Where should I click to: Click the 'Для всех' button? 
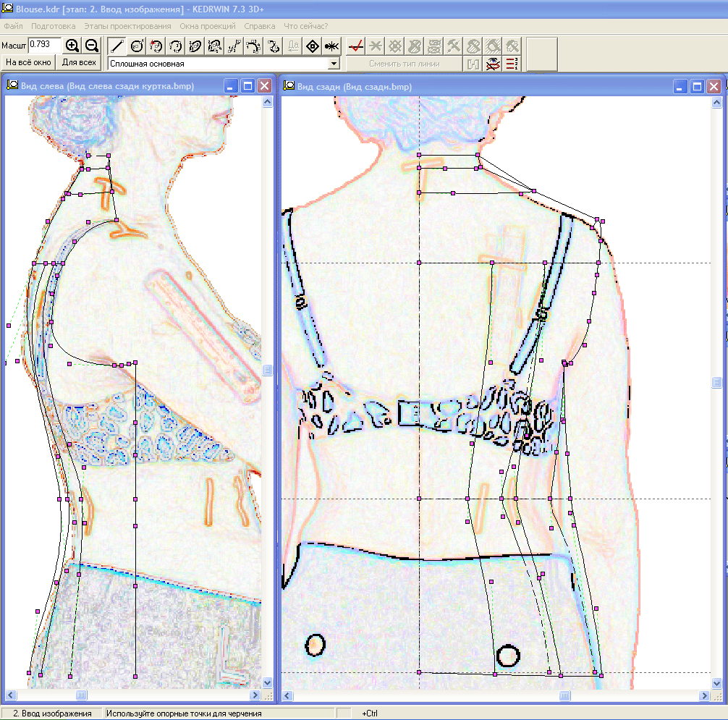(79, 62)
